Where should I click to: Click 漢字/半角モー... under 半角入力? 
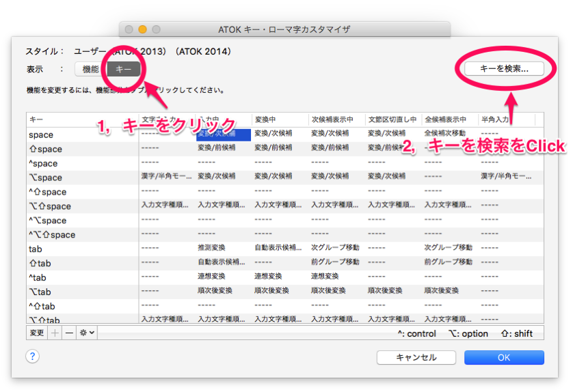point(506,176)
